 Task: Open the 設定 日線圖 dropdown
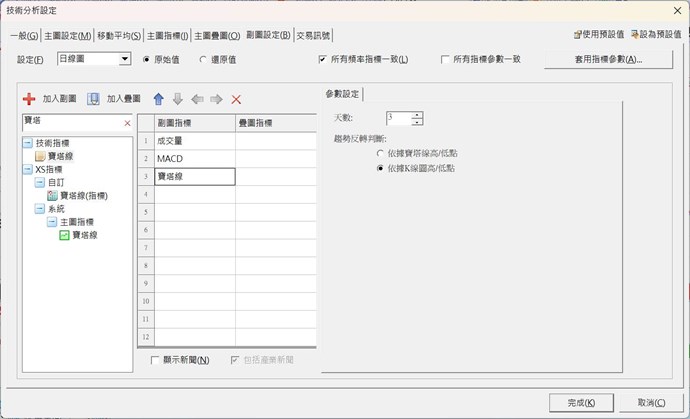coord(125,60)
